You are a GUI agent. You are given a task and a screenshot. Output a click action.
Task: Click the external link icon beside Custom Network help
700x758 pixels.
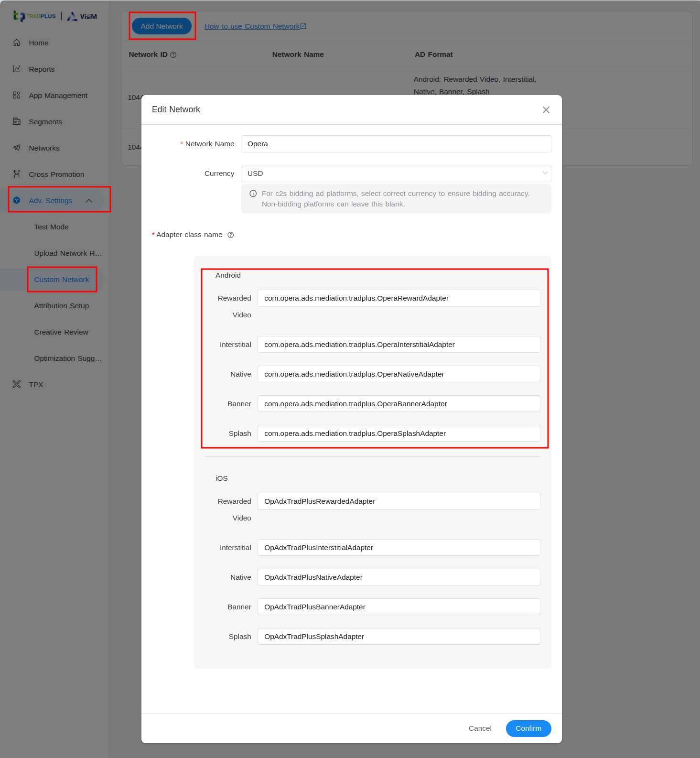click(x=303, y=26)
